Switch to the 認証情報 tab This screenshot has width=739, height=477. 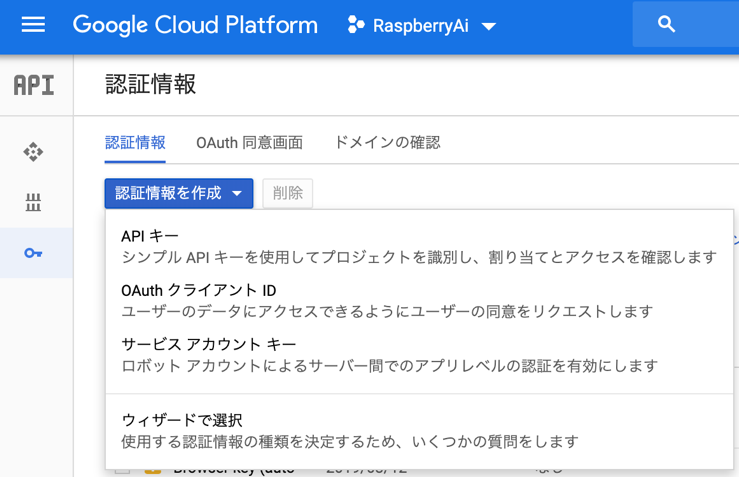[x=135, y=142]
